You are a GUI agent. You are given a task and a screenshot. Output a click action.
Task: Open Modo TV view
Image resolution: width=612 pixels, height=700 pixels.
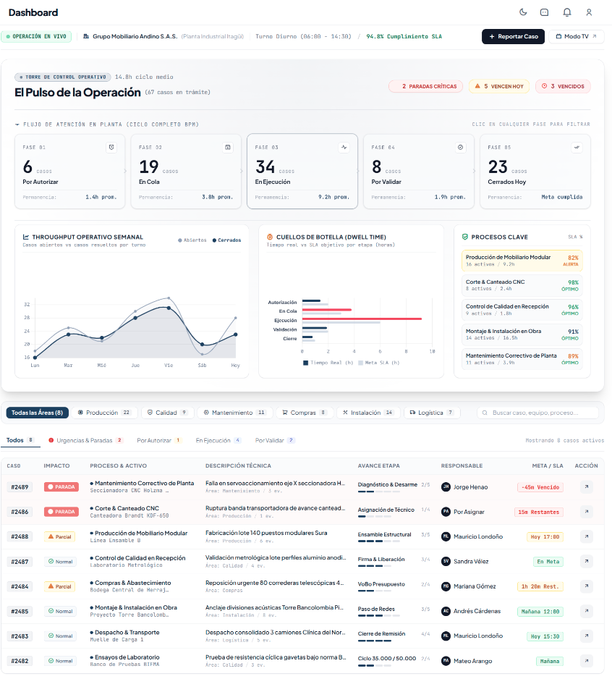click(576, 37)
